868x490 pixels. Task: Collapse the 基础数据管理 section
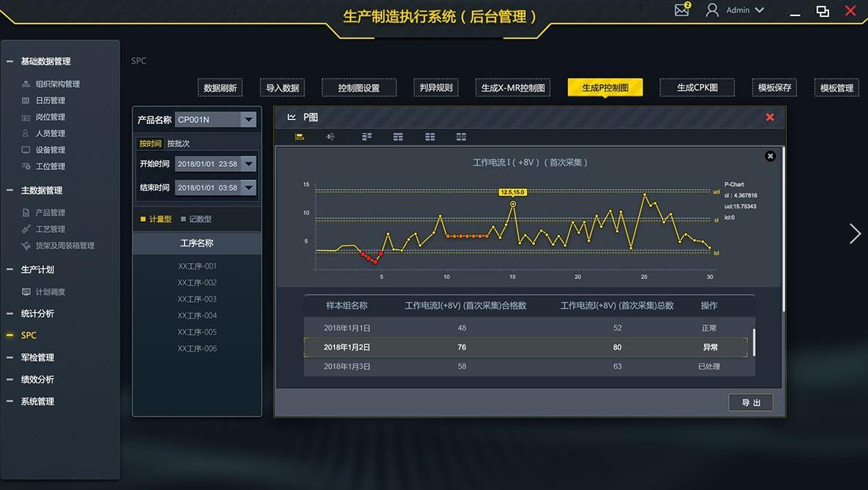10,62
